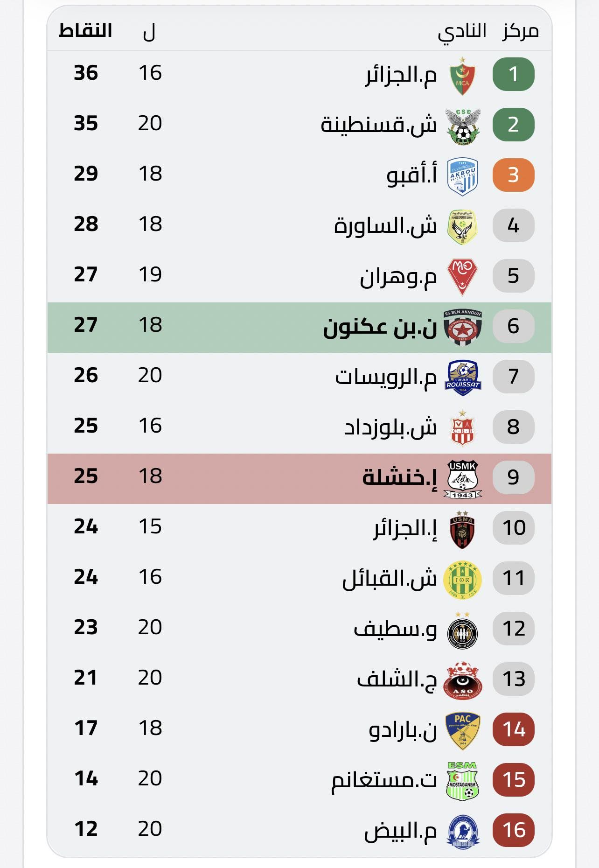Click the USMK 1943 Khenchela badge
The width and height of the screenshot is (599, 868).
[x=462, y=479]
